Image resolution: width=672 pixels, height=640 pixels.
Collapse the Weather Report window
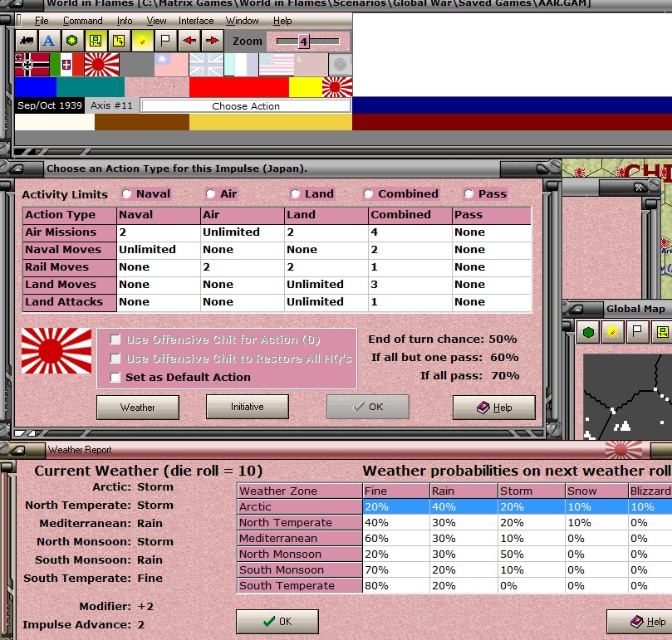point(19,450)
